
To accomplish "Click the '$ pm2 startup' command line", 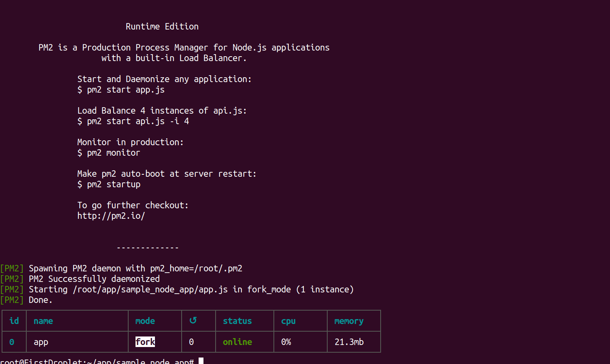I will [109, 184].
